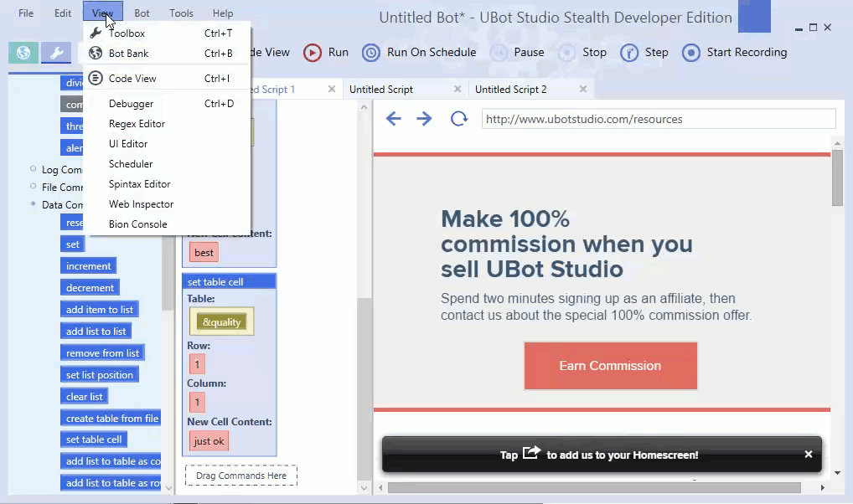Click the 'just ok' cell content value

[209, 441]
